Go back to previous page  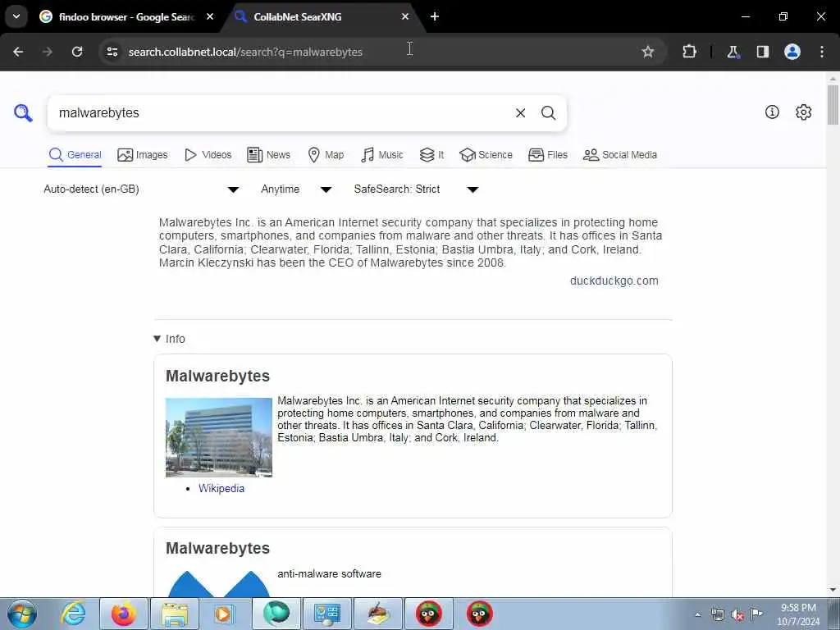click(x=18, y=52)
